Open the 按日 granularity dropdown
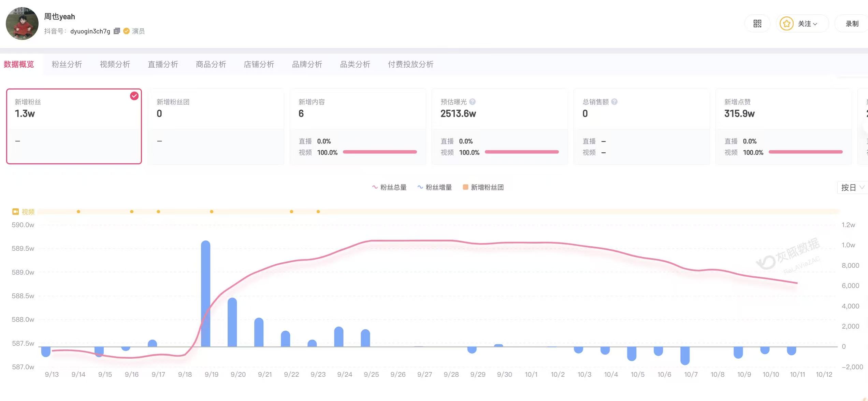This screenshot has height=401, width=868. 852,188
